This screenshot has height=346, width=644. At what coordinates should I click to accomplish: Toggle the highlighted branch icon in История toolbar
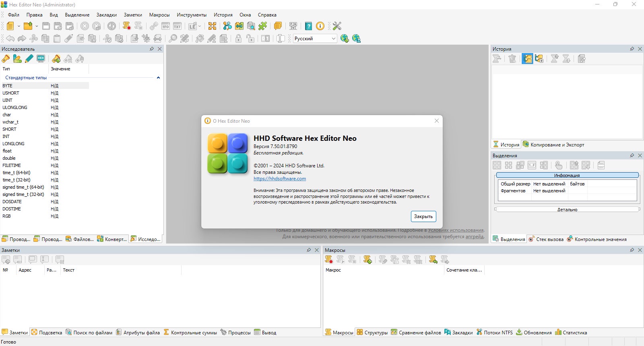click(527, 59)
